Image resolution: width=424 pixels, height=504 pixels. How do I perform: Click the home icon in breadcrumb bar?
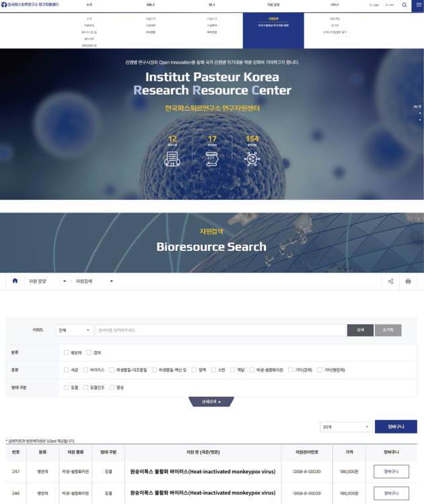[15, 281]
